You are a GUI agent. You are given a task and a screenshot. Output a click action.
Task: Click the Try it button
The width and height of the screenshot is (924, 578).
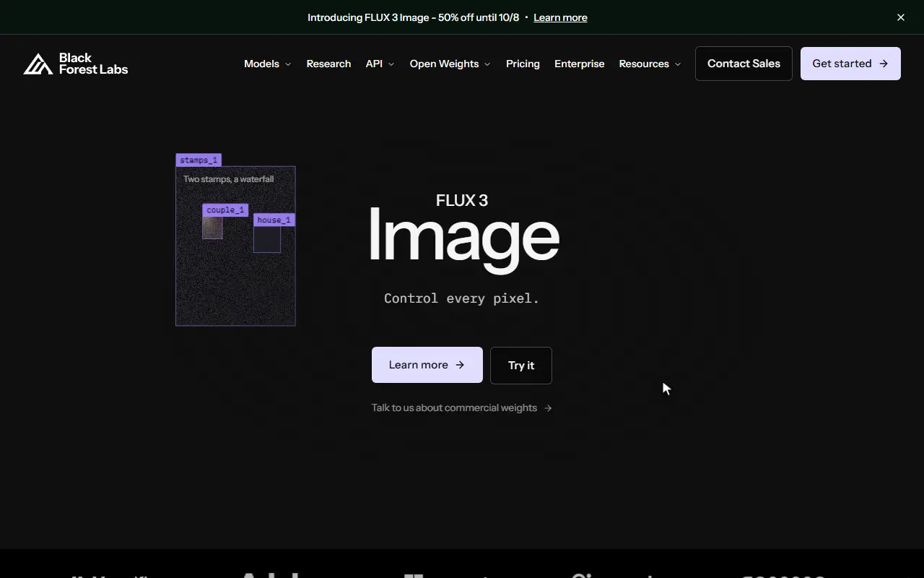521,365
